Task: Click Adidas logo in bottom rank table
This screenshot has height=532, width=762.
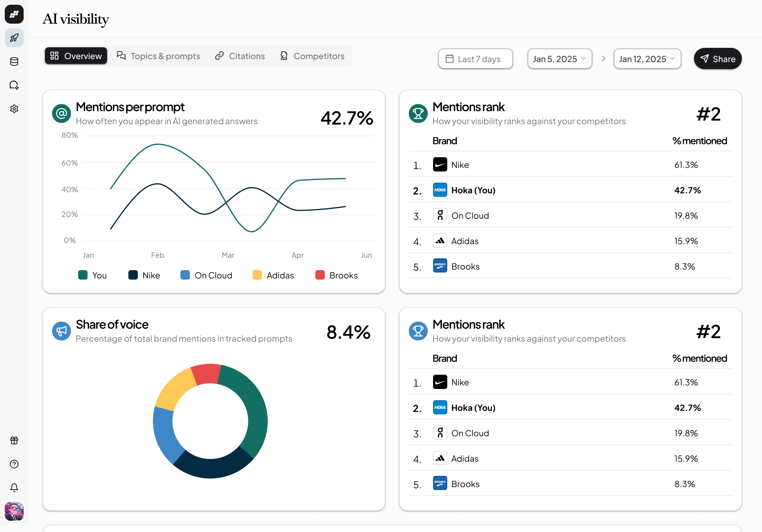Action: click(x=440, y=458)
